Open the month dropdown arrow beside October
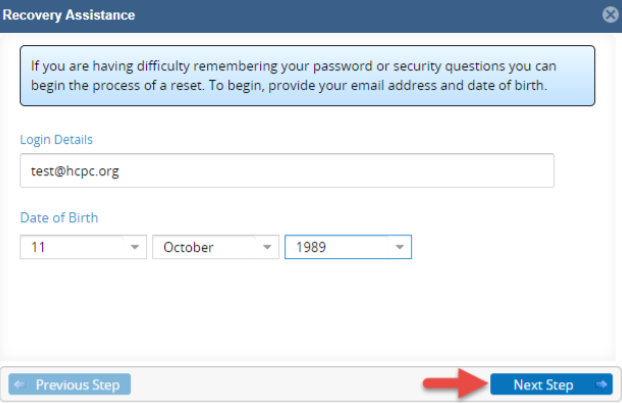This screenshot has height=403, width=622. tap(267, 247)
